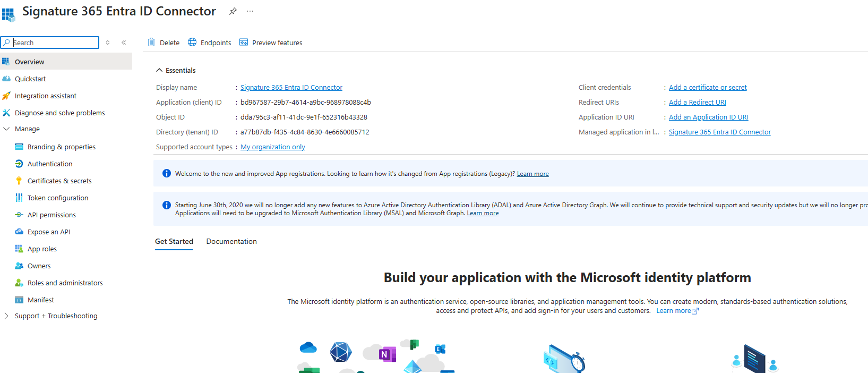Click Learn more in the ADAL banner

pyautogui.click(x=483, y=213)
